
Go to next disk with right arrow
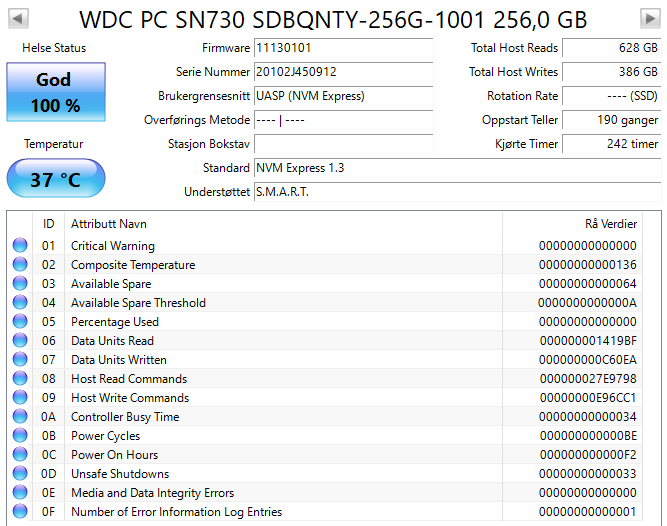coord(650,19)
